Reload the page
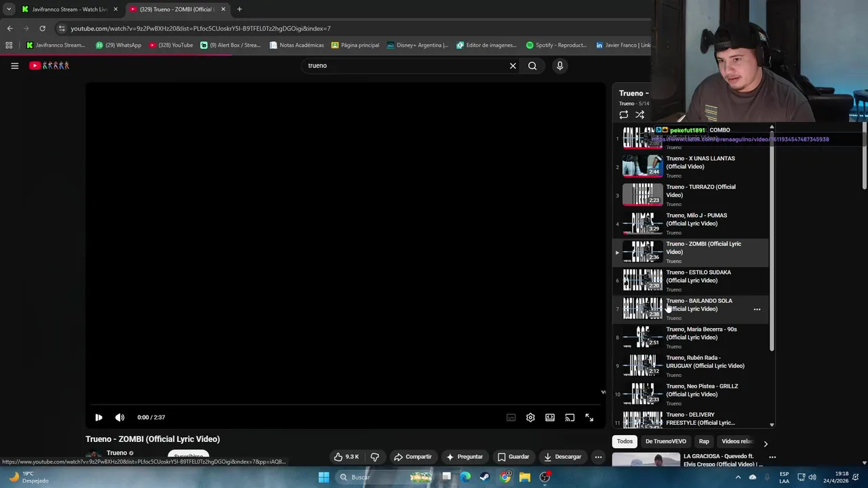The height and width of the screenshot is (488, 868). (42, 28)
